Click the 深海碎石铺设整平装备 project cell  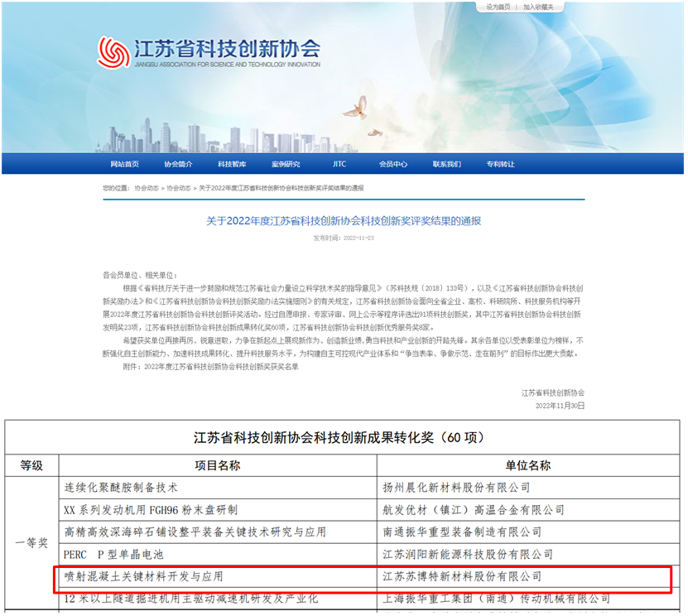click(x=218, y=532)
